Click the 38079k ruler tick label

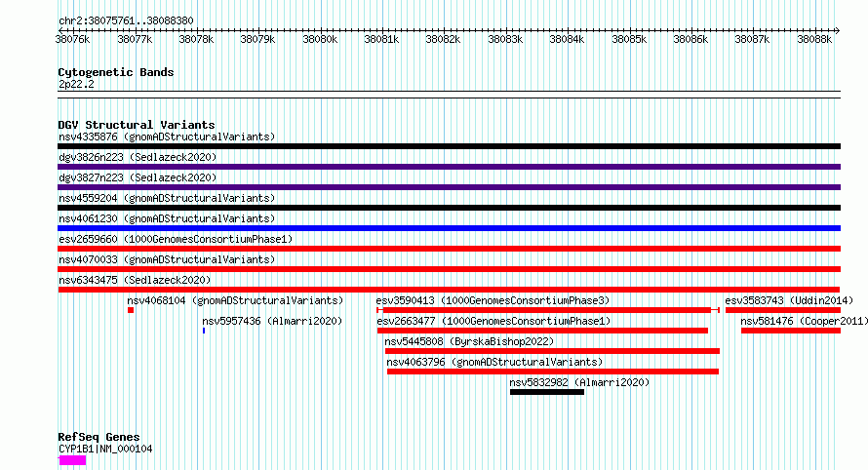[257, 40]
